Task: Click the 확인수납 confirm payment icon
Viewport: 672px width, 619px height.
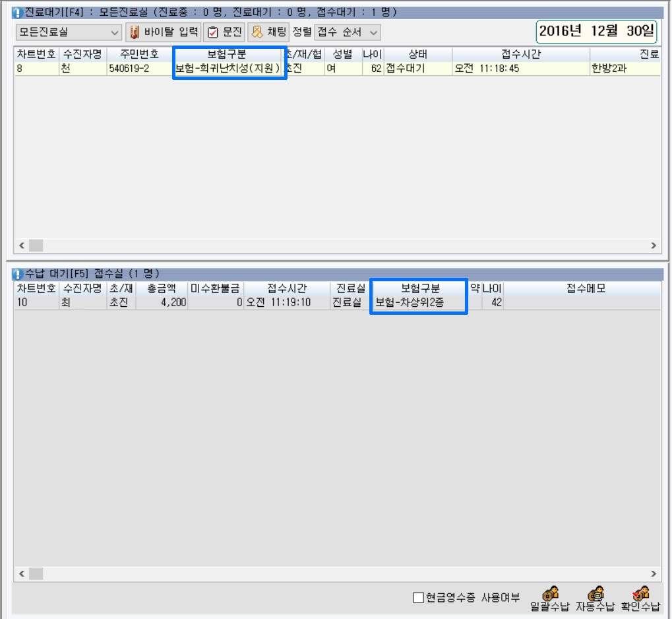Action: (640, 593)
